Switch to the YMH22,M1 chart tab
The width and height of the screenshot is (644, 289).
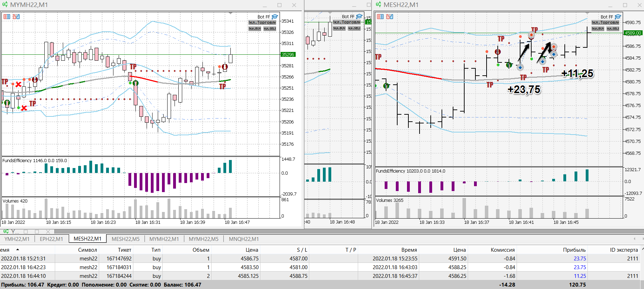tap(17, 239)
